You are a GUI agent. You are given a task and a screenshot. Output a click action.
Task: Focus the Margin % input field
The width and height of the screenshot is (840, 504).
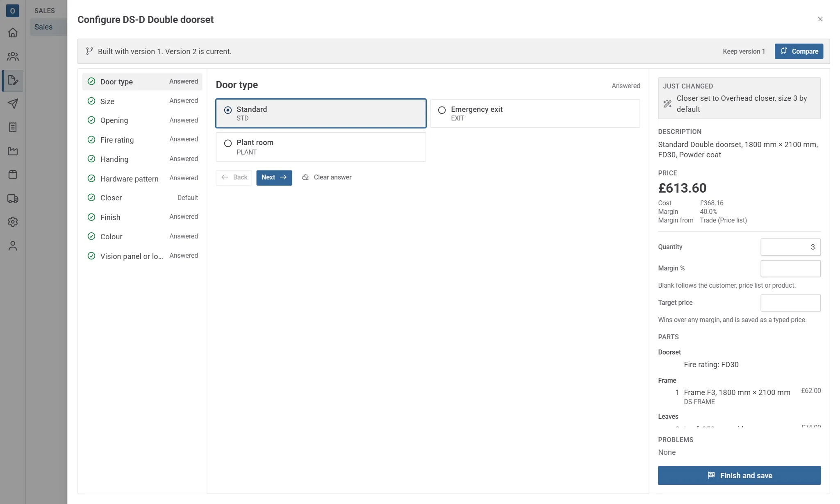[790, 268]
